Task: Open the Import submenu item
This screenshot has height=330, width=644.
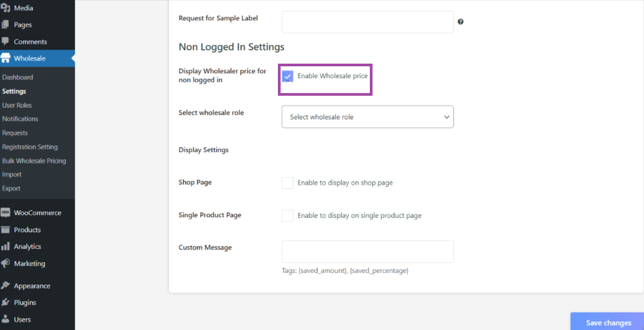Action: tap(12, 174)
